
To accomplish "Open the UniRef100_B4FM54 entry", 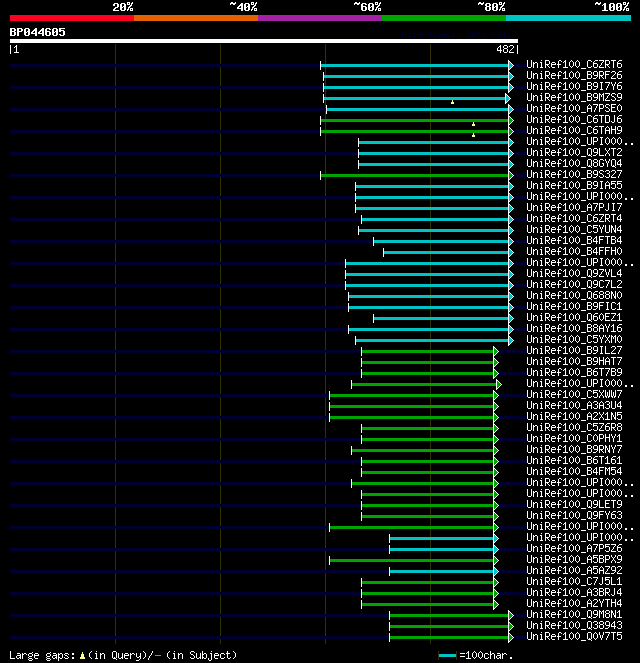I will tap(574, 471).
